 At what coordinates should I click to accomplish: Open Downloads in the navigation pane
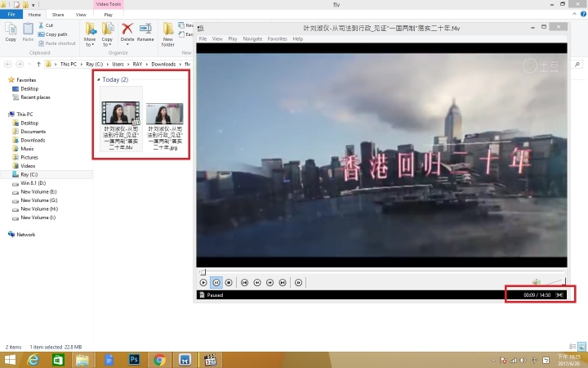[33, 140]
